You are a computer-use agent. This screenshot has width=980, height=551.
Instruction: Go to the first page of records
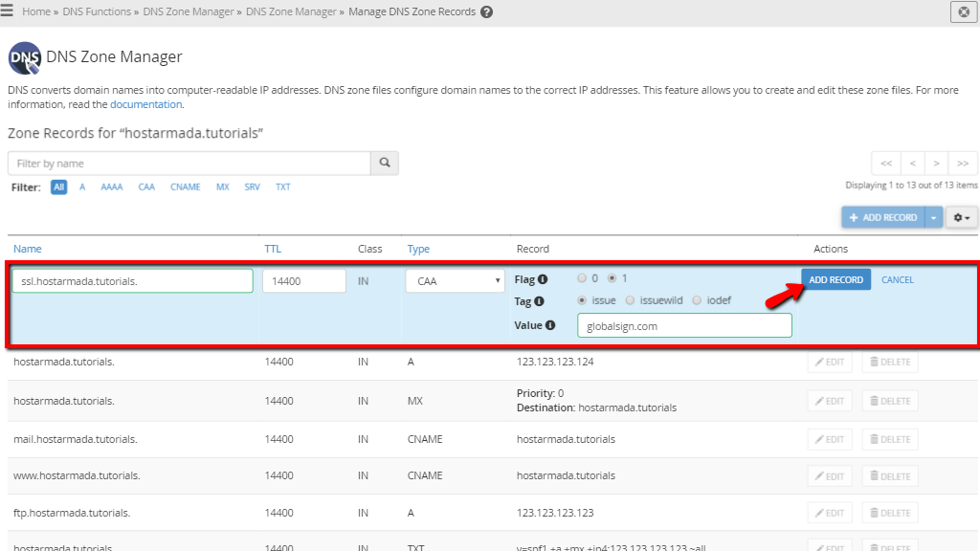click(x=886, y=163)
